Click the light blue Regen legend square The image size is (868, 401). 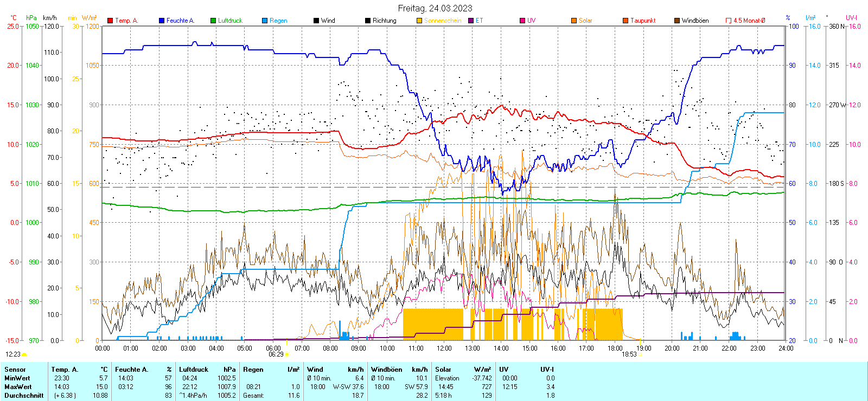tap(265, 21)
